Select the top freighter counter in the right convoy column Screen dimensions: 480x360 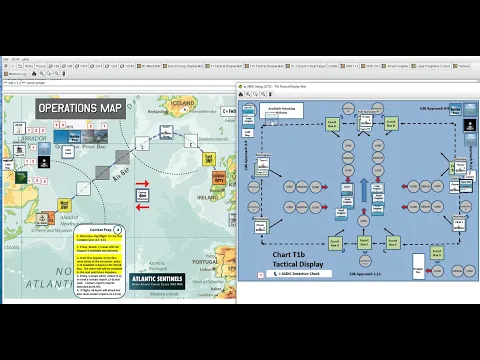click(x=378, y=188)
